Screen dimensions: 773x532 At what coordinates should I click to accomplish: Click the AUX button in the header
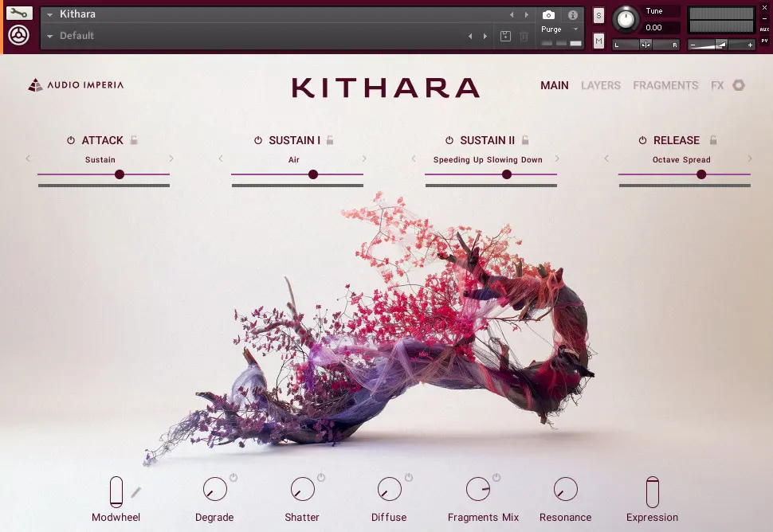click(764, 29)
